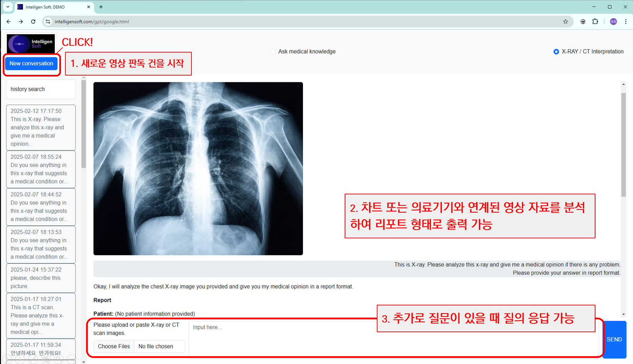Go back to the previous page

point(9,22)
